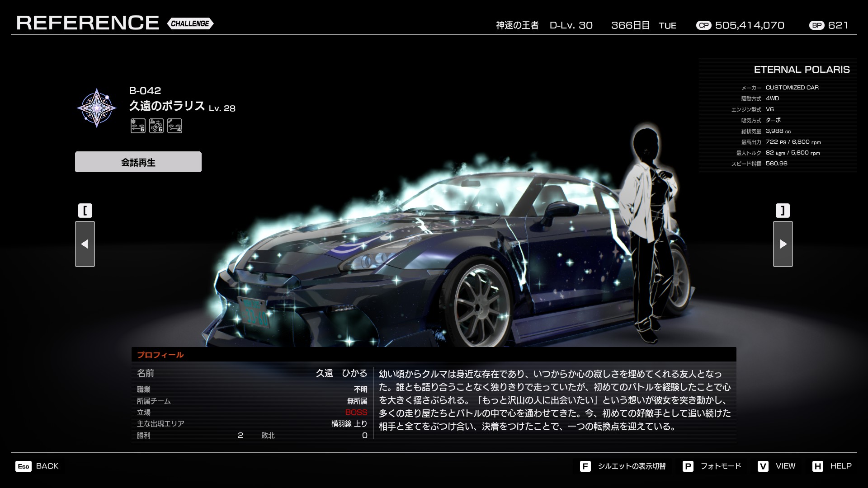Click the Polaris star emblem icon
868x488 pixels.
tap(96, 108)
